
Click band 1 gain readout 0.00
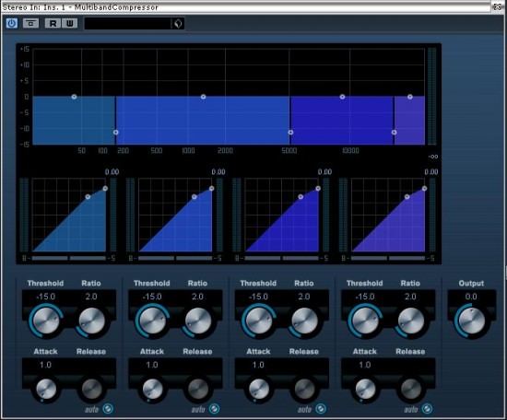point(112,172)
